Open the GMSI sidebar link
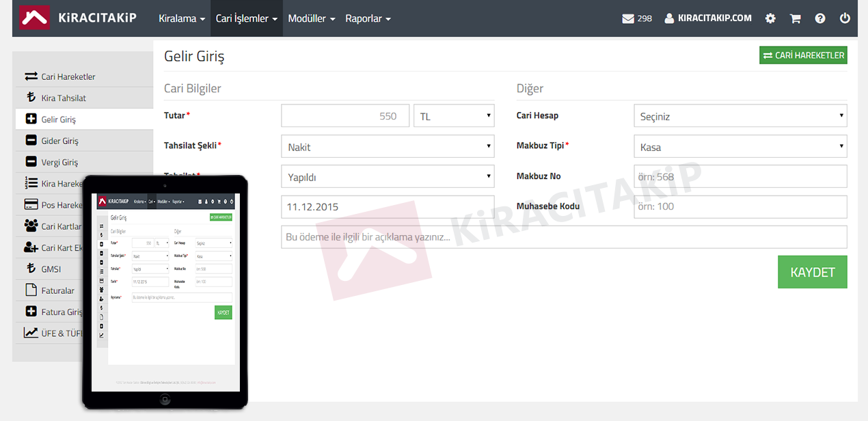The height and width of the screenshot is (421, 868). tap(51, 269)
